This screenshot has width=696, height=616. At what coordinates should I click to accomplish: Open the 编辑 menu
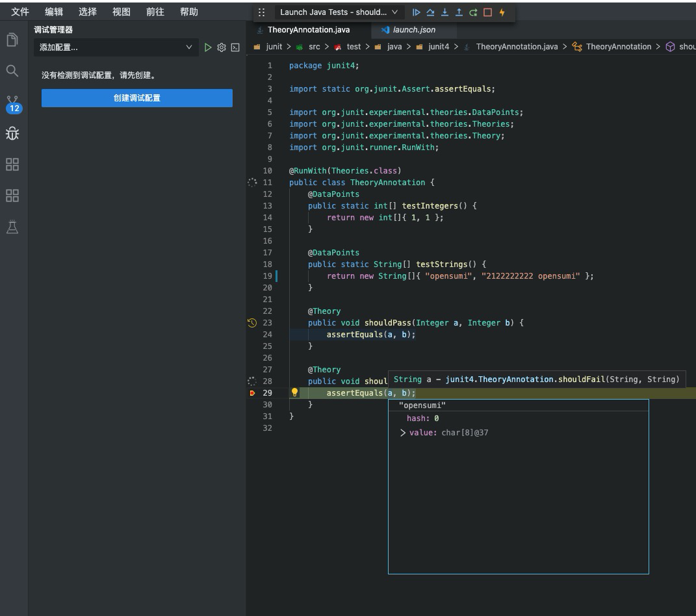54,12
